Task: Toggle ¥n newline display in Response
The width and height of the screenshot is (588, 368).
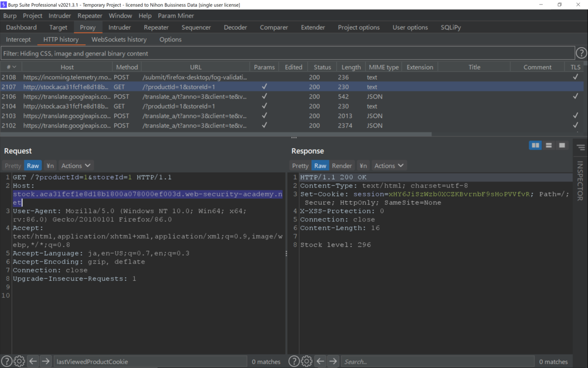Action: (363, 165)
